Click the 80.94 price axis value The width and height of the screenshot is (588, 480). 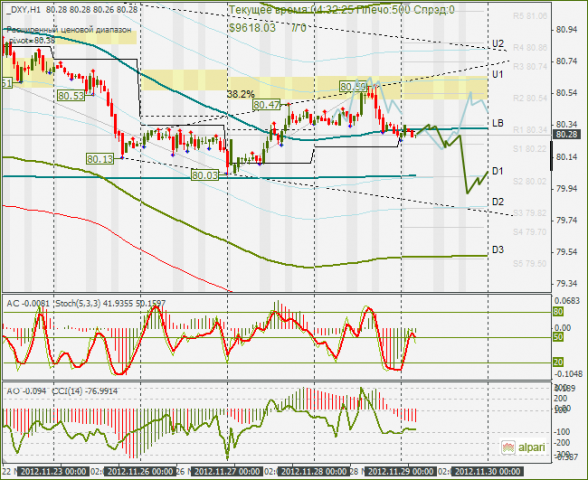pos(567,29)
